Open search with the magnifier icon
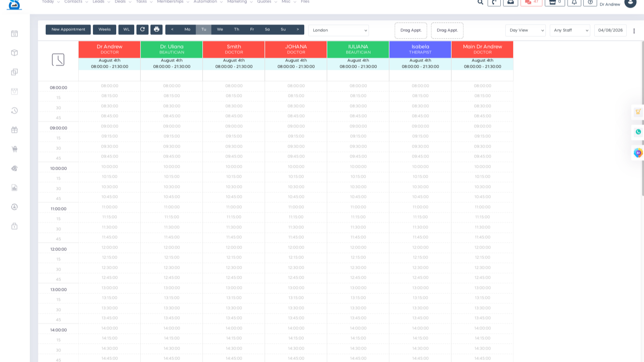 tap(481, 2)
